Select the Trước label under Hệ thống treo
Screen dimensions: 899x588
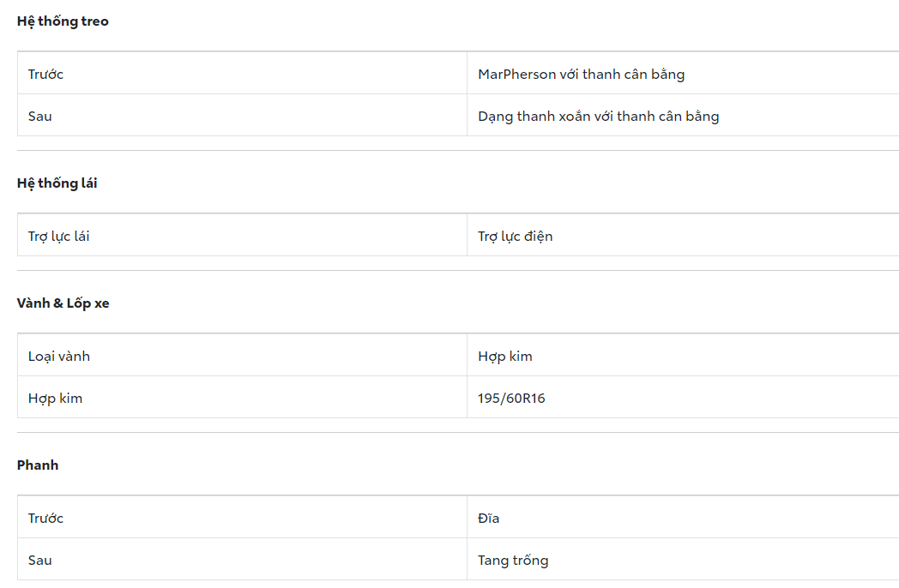(45, 74)
